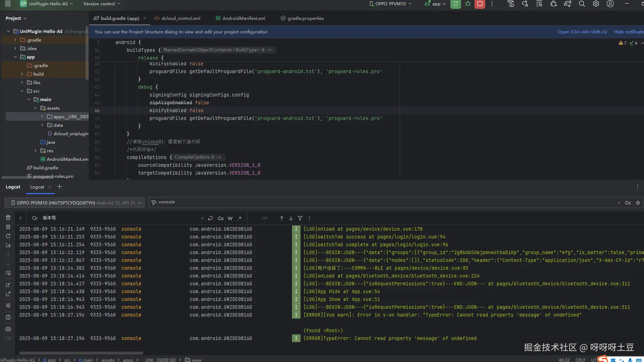Click the Logcat horizontal scrollbar
Screen dimensions: 644x362
coord(81,353)
